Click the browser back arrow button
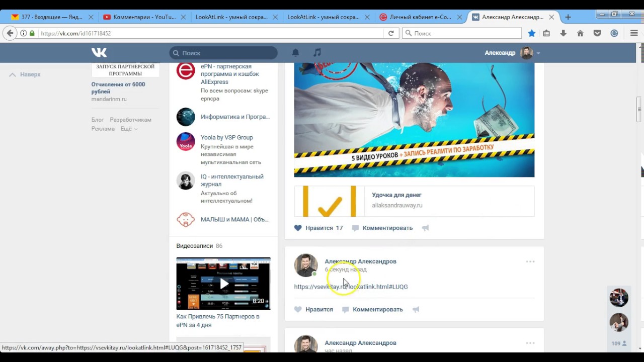Screen dimensions: 644x362 (10, 33)
